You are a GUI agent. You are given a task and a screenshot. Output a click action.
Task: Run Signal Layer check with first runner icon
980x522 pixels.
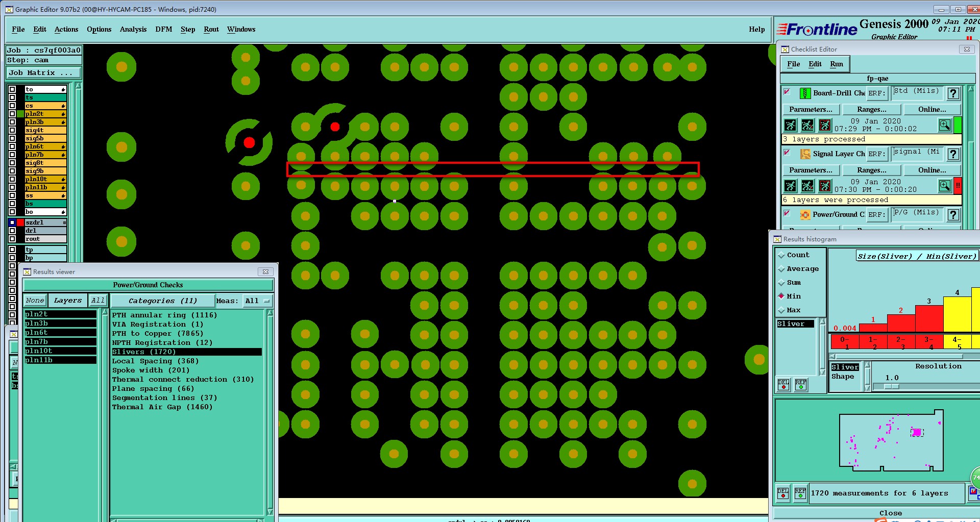pos(790,186)
